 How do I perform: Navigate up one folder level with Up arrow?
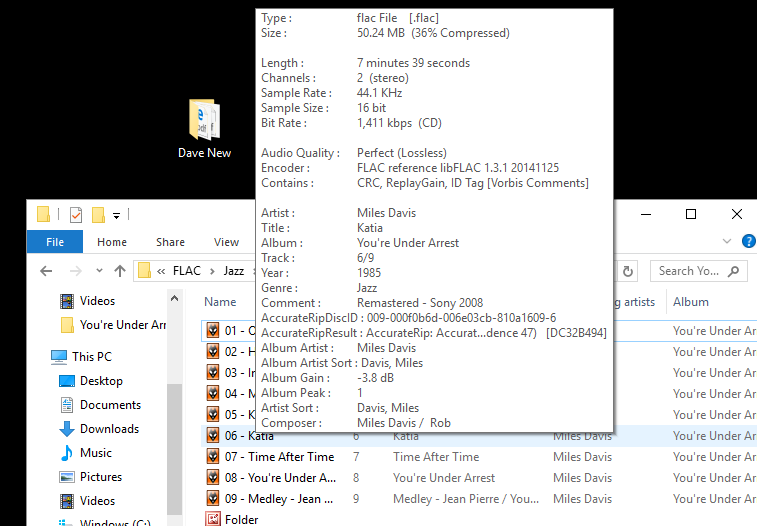click(120, 271)
